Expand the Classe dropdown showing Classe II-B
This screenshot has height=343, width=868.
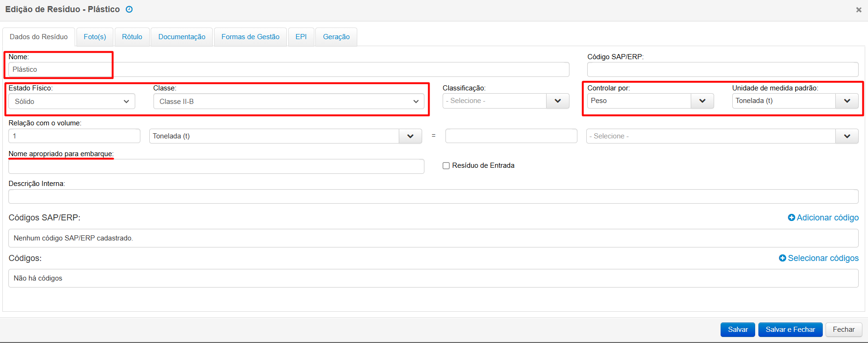click(x=288, y=102)
